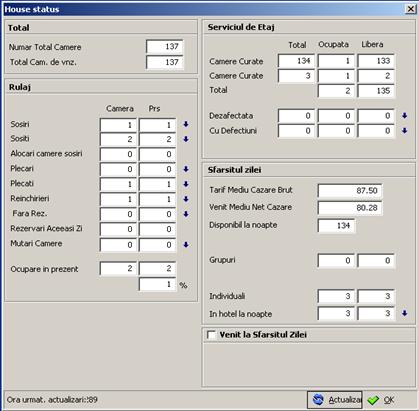Image resolution: width=419 pixels, height=411 pixels.
Task: Click the Tarif Mediu Cazare Brut field
Action: pyautogui.click(x=350, y=191)
